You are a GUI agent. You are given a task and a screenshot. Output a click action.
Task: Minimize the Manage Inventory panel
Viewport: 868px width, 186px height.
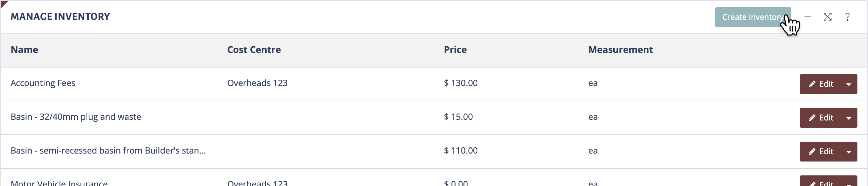(x=808, y=17)
